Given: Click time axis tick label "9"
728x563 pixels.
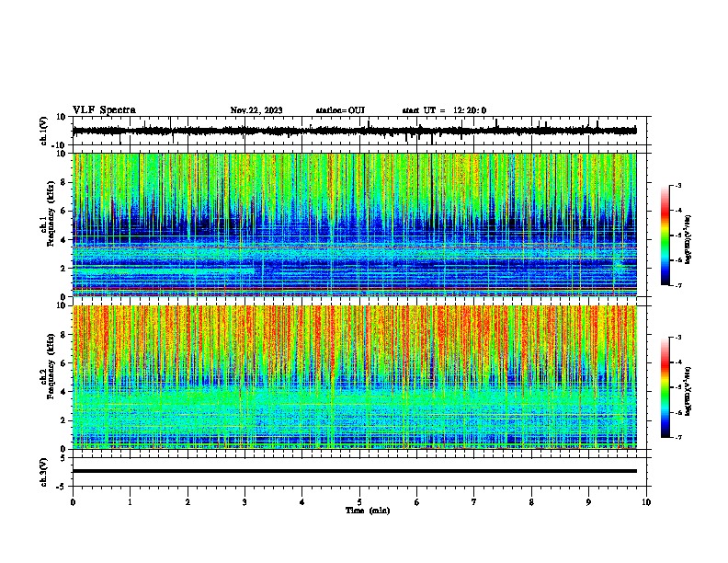Looking at the screenshot, I should coord(588,502).
